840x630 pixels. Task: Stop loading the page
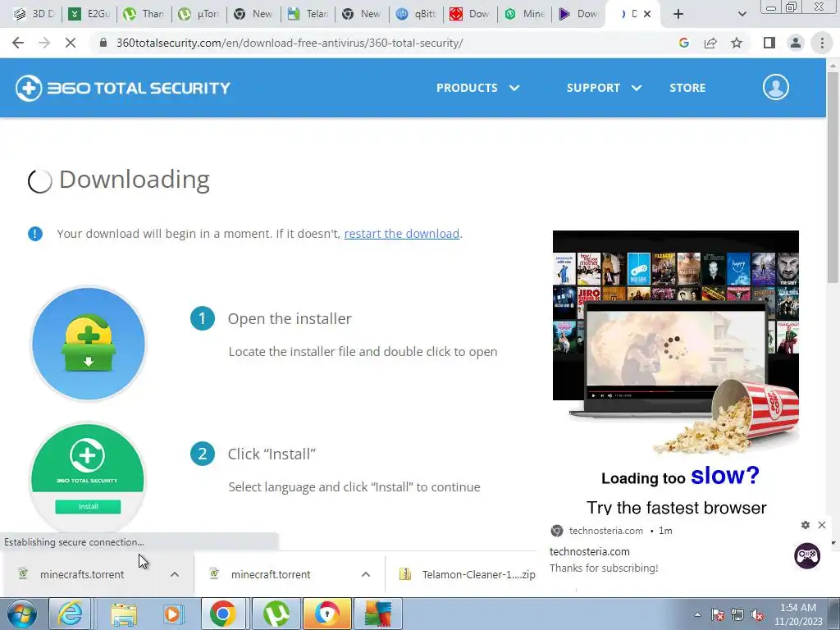pos(71,43)
